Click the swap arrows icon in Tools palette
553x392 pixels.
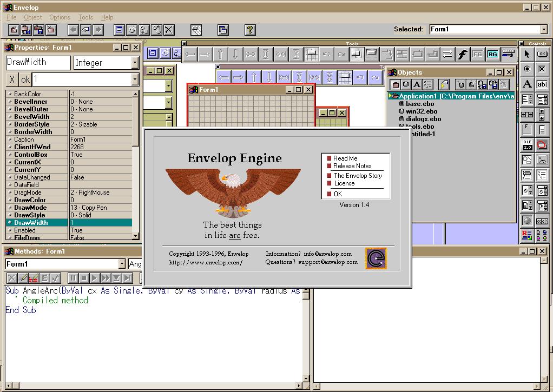pos(447,54)
